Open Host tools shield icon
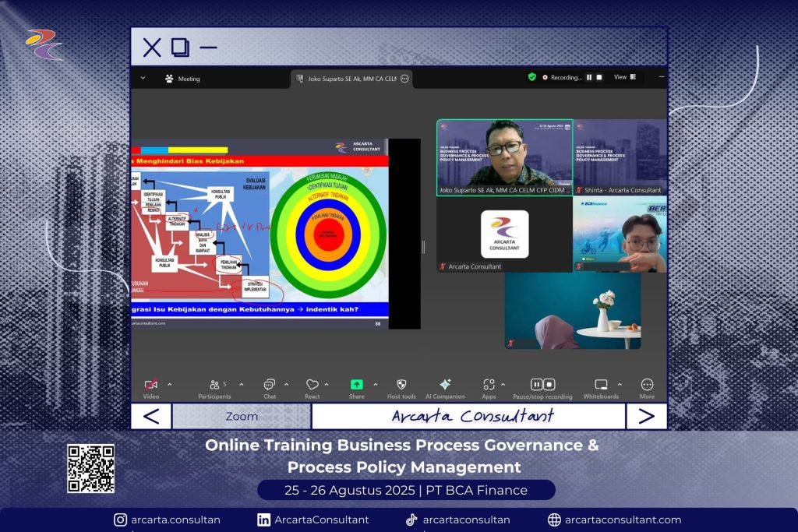 pos(401,385)
